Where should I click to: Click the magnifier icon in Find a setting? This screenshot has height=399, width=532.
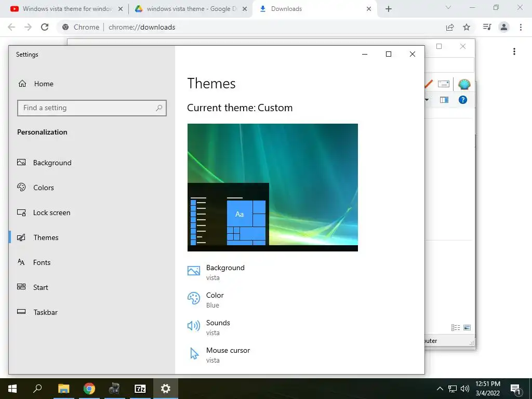point(159,108)
